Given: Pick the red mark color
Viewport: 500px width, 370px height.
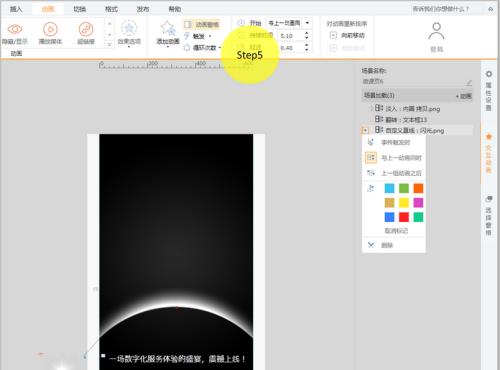Looking at the screenshot, I should pyautogui.click(x=404, y=217).
